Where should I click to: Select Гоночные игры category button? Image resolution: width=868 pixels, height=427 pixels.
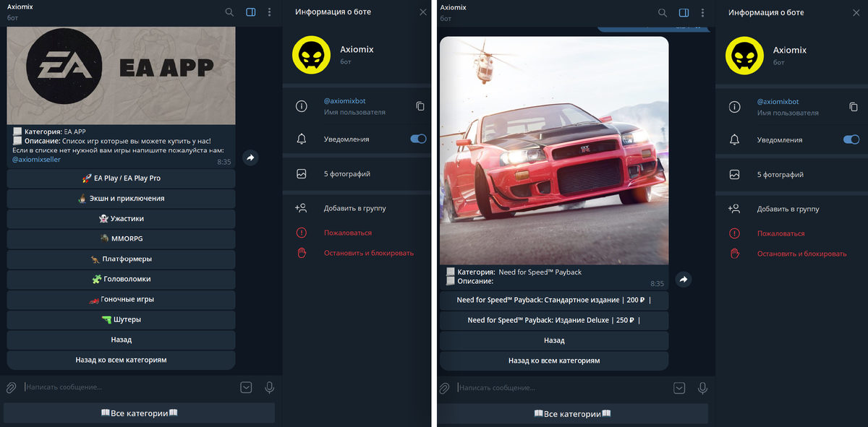tap(122, 299)
